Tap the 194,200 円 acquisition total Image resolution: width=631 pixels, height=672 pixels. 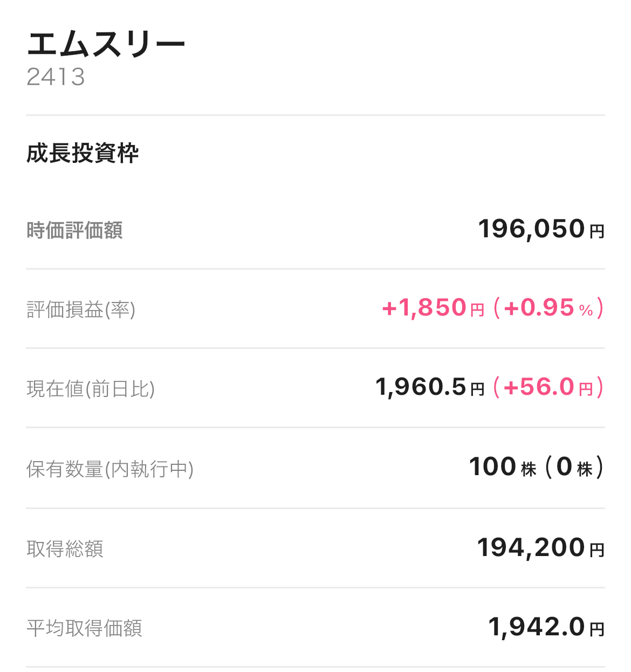coord(541,547)
